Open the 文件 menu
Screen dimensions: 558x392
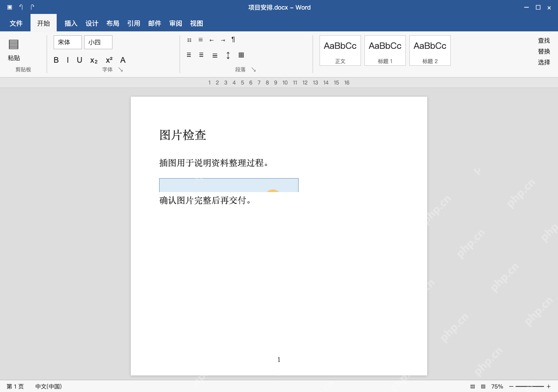click(16, 23)
